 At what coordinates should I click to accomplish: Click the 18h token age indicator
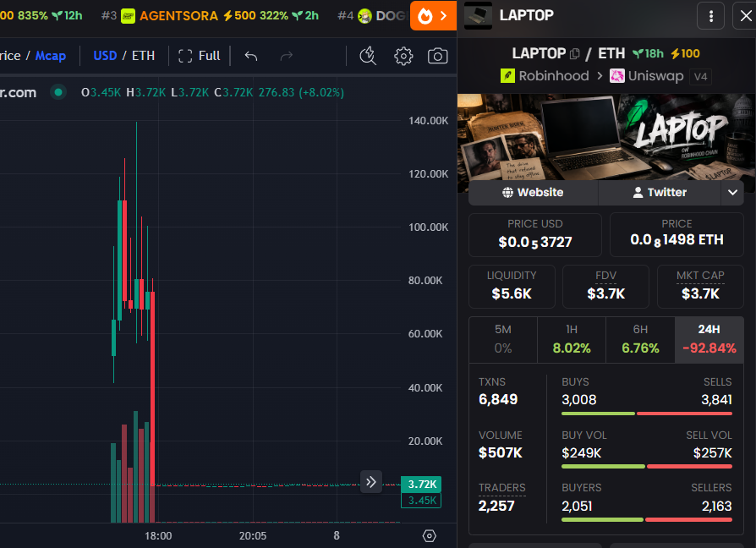click(648, 53)
